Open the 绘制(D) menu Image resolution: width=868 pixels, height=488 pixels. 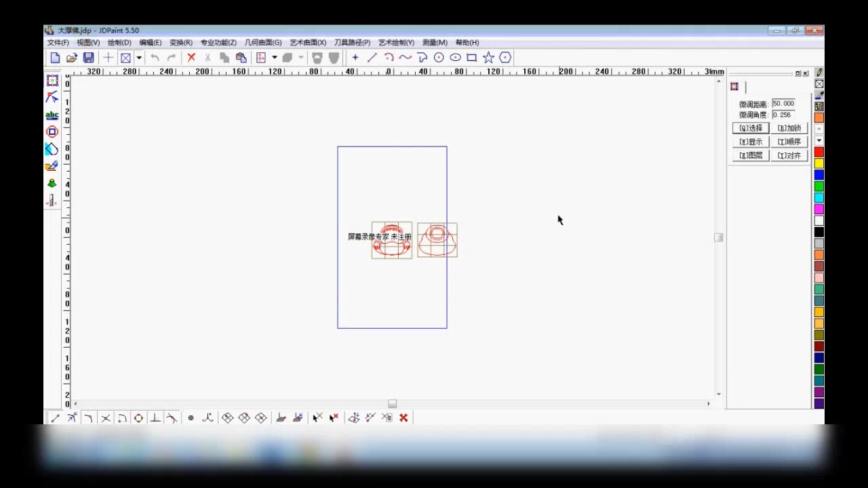119,43
